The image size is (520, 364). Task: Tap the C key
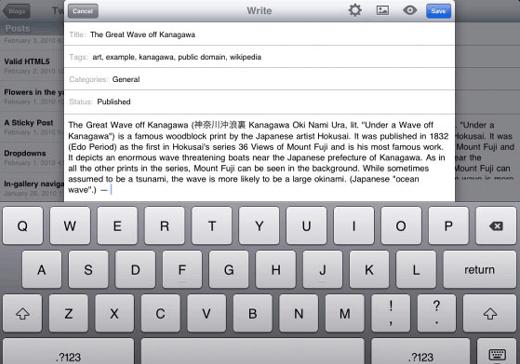coord(160,313)
